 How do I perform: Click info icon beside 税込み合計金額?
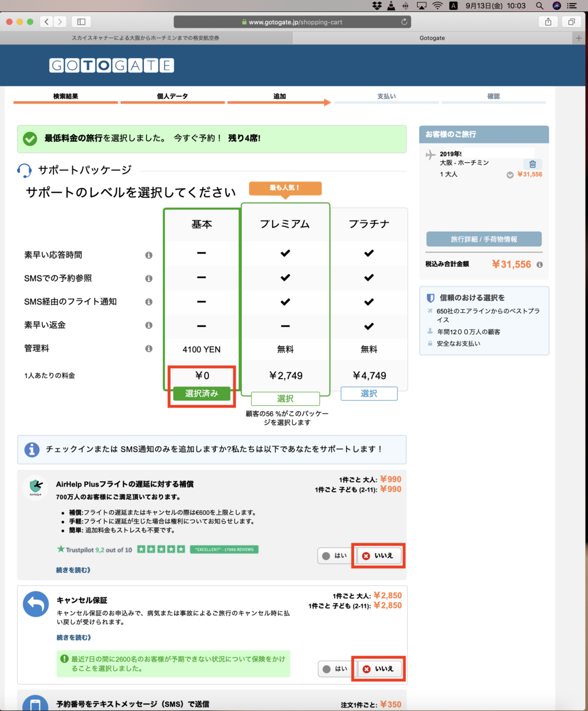click(x=539, y=265)
